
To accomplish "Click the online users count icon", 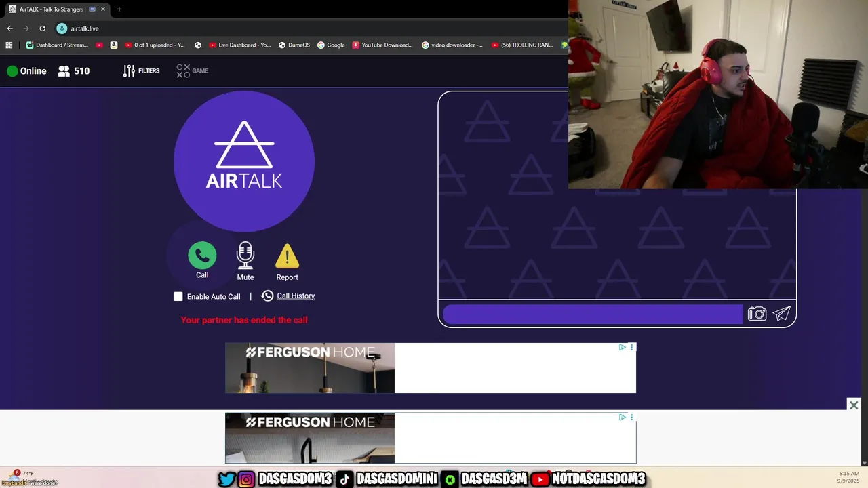I will [64, 70].
